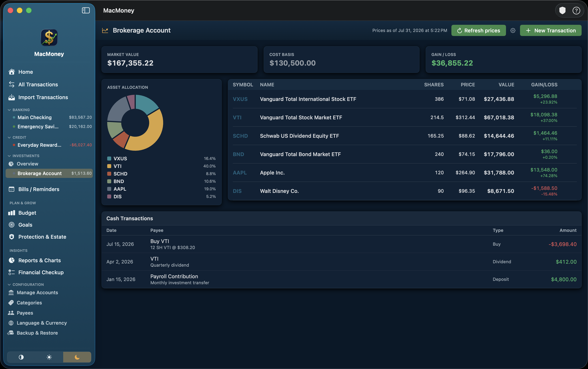Select the Buy VTI transaction row
Image resolution: width=588 pixels, height=369 pixels.
click(341, 244)
